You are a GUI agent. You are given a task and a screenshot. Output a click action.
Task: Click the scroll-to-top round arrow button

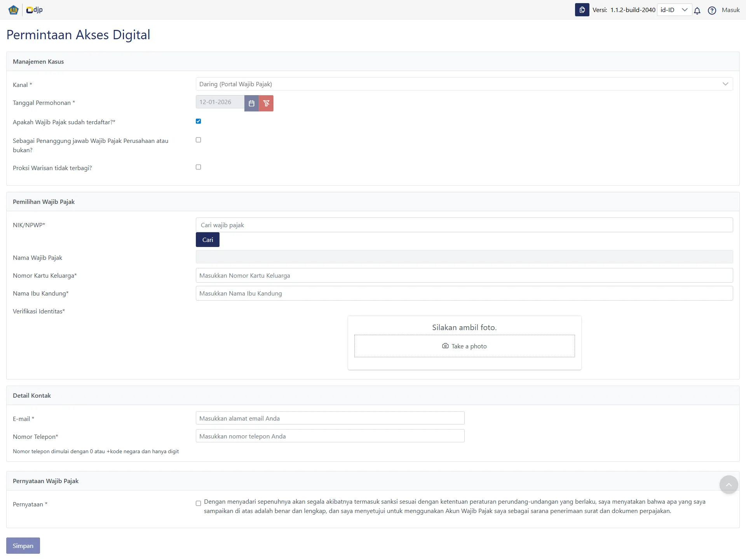[x=729, y=484]
